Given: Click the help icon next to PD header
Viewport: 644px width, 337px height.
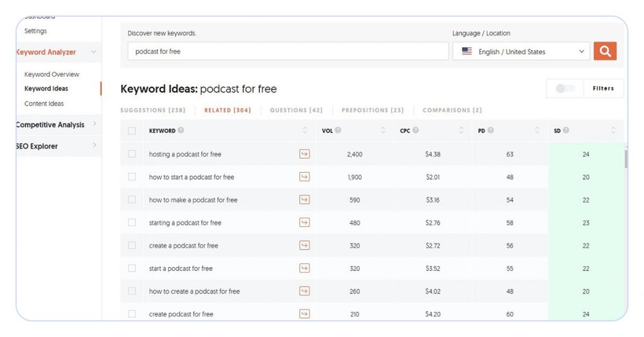Looking at the screenshot, I should 491,130.
